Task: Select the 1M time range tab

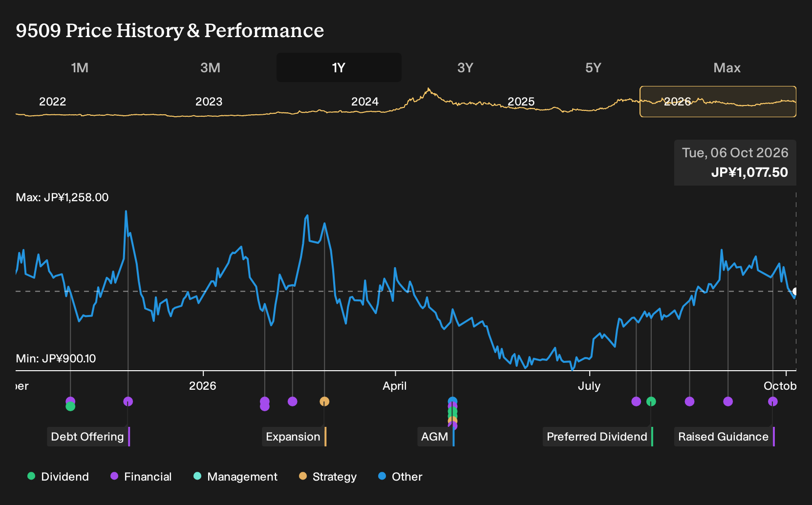Action: [x=80, y=67]
